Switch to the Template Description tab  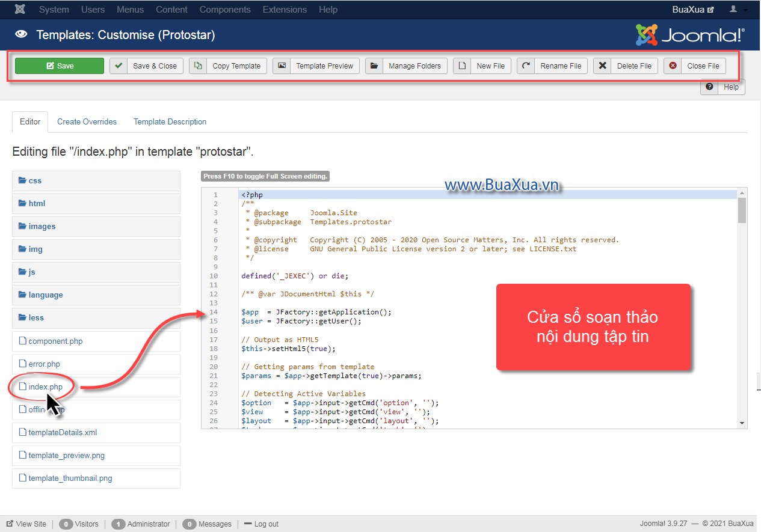click(x=170, y=121)
